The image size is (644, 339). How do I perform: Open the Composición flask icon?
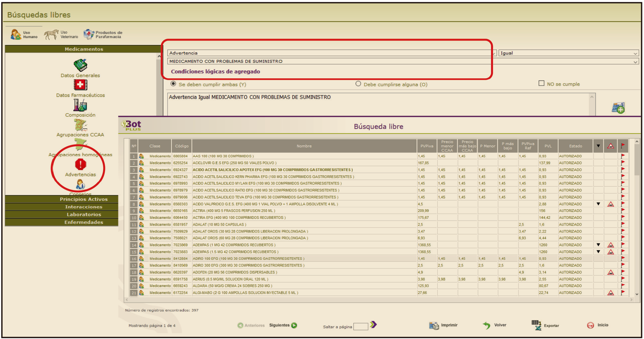click(80, 105)
